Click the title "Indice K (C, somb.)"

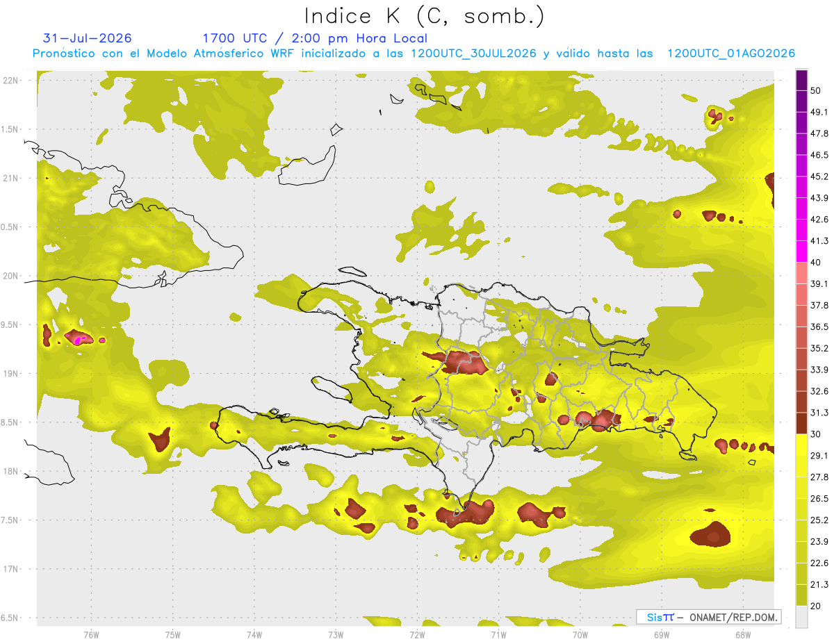pos(425,15)
